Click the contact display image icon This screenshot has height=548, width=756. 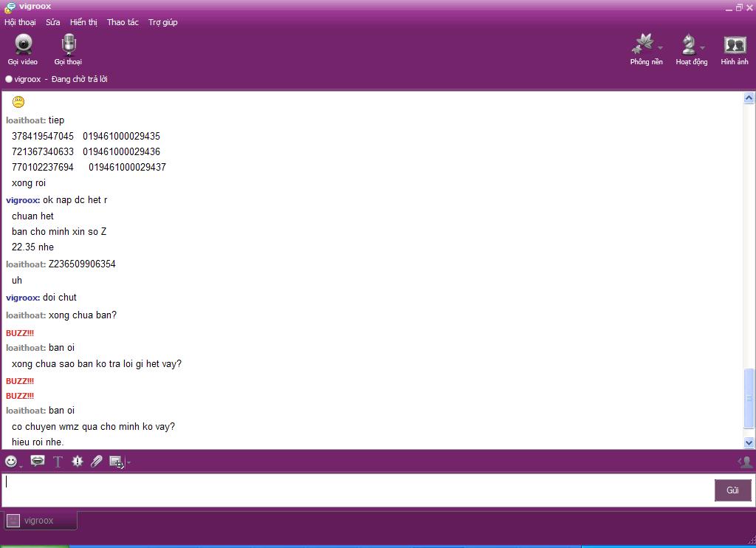745,462
